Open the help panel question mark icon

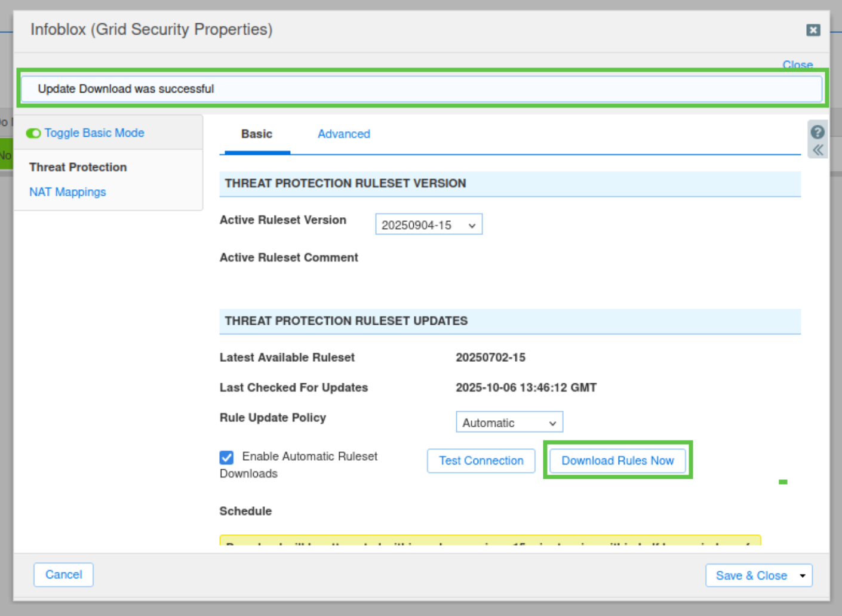[818, 132]
